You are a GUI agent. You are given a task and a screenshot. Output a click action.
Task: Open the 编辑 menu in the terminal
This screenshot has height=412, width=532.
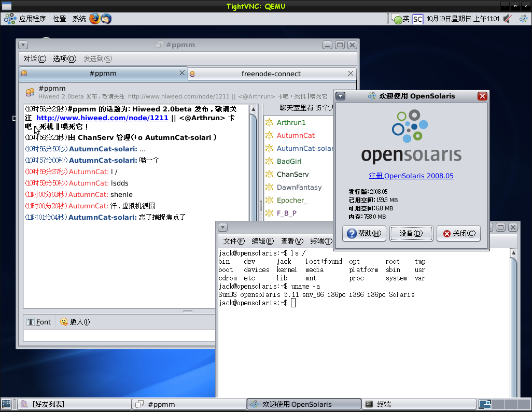click(262, 241)
